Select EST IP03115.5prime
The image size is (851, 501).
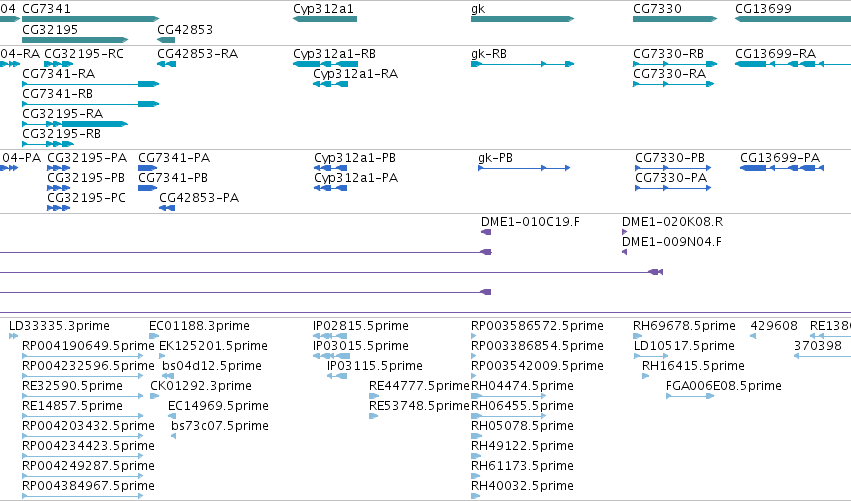click(x=374, y=367)
